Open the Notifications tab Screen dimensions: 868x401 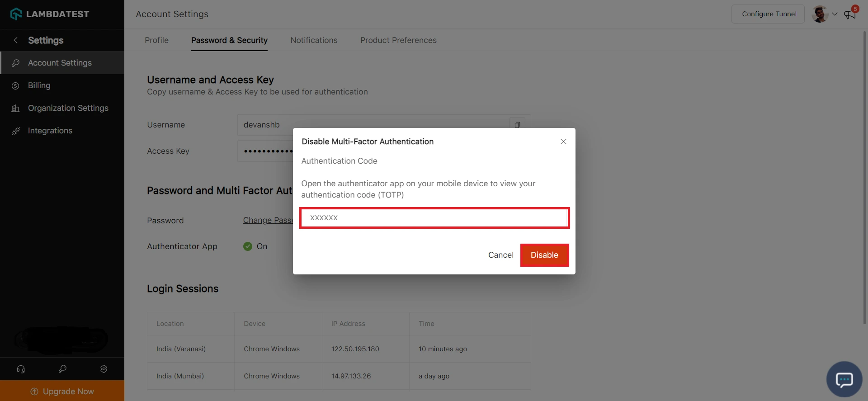pos(314,40)
